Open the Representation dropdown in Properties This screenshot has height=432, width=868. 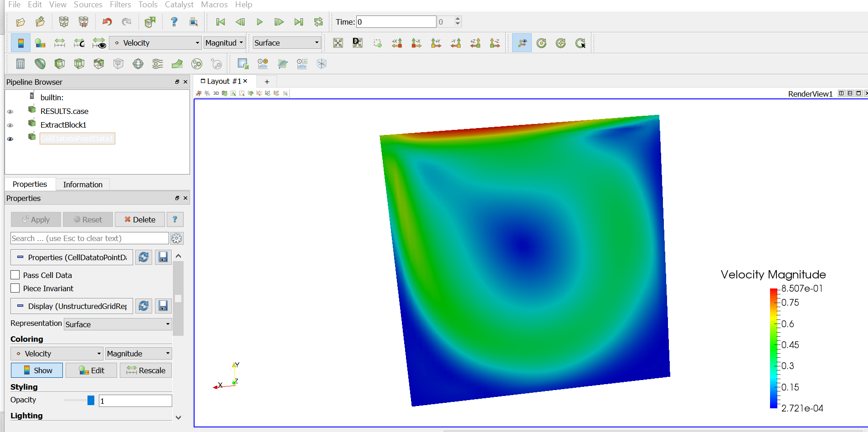point(118,324)
